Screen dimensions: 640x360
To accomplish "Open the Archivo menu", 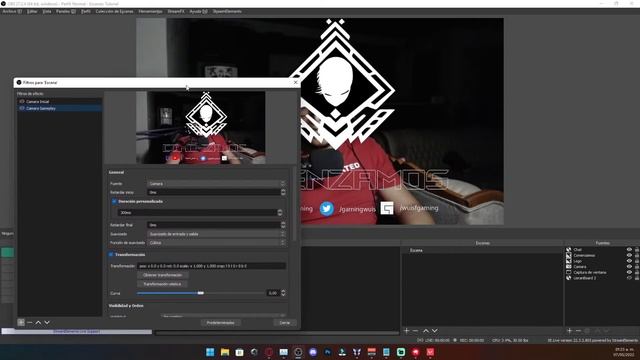I will (x=12, y=11).
